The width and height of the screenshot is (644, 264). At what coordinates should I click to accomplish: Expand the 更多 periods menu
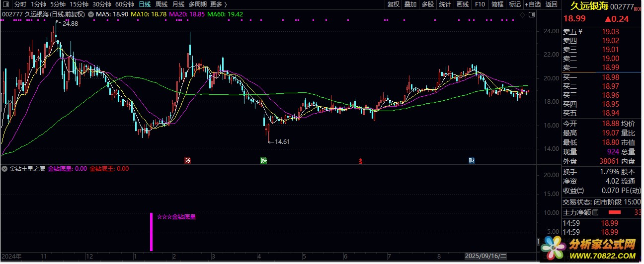point(216,4)
